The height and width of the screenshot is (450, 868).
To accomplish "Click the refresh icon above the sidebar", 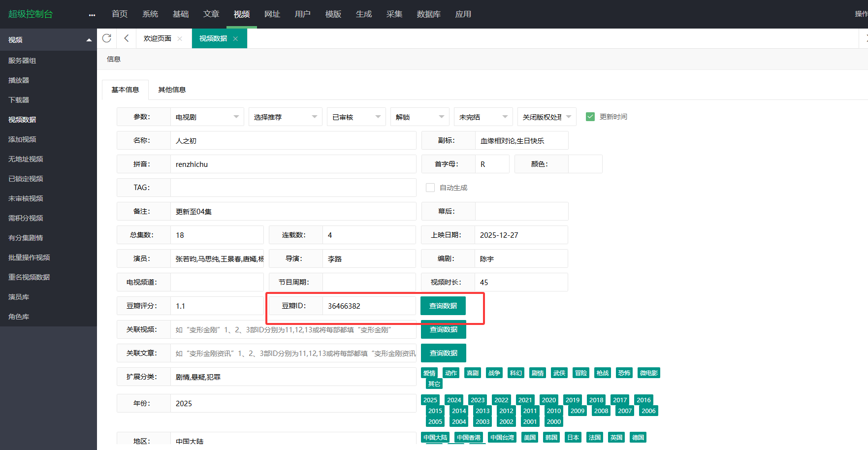I will (x=106, y=38).
